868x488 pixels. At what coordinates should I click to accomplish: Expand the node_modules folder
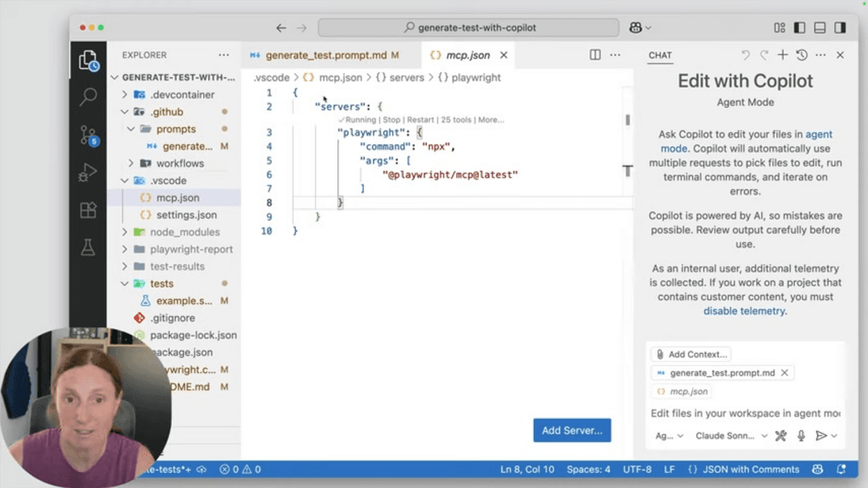pyautogui.click(x=184, y=232)
